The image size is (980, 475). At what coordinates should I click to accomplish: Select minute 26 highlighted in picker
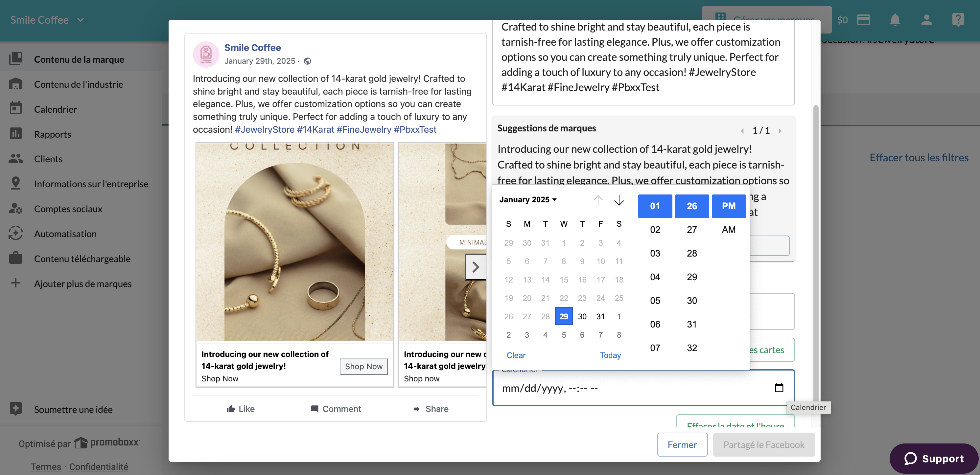[692, 206]
